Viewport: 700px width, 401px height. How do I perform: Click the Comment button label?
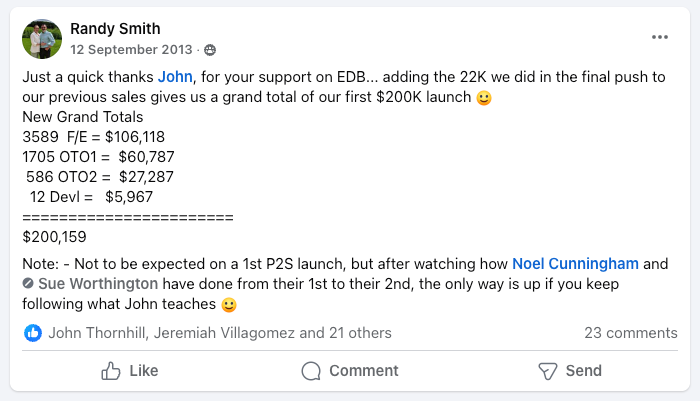click(x=364, y=371)
